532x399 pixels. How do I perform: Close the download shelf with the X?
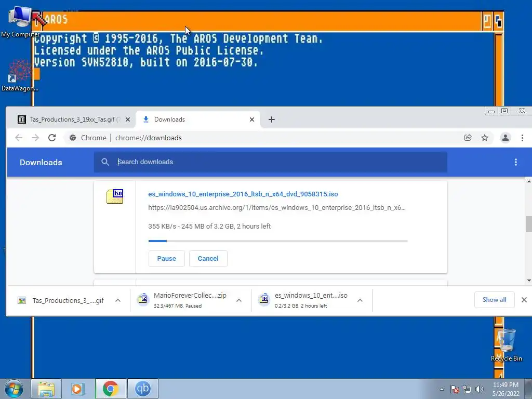pyautogui.click(x=524, y=300)
